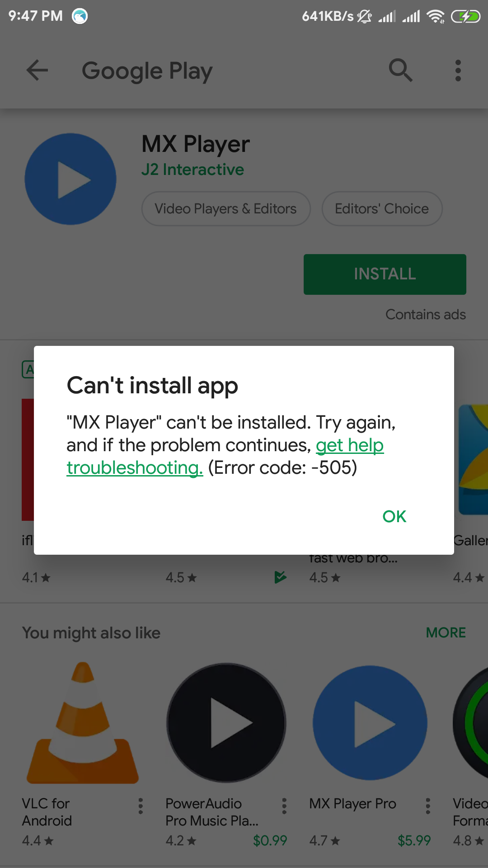Follow the get help troubleshooting link
This screenshot has height=868, width=488.
pos(225,457)
